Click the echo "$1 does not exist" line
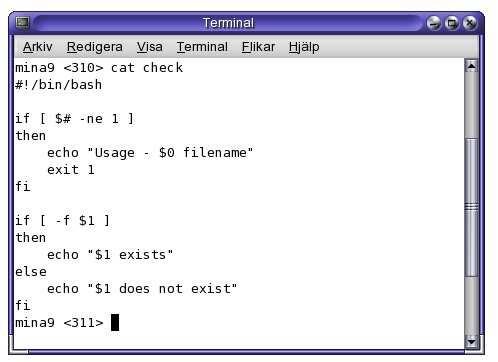 point(142,289)
